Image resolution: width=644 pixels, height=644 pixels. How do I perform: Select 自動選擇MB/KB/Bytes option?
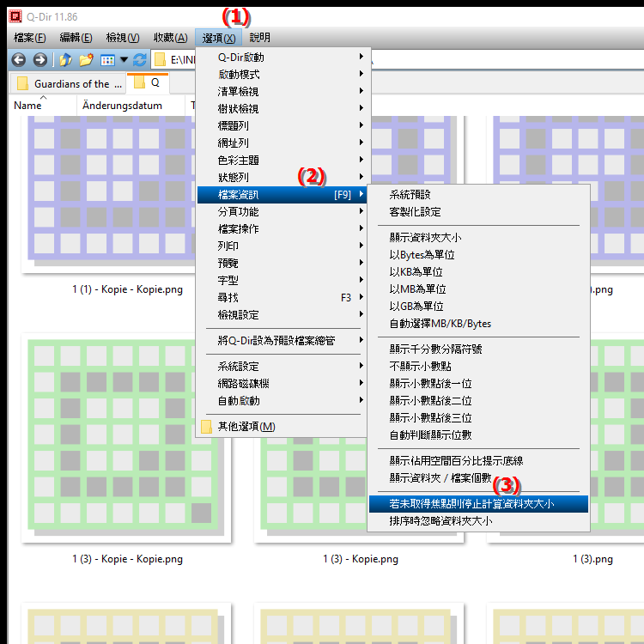click(x=478, y=324)
